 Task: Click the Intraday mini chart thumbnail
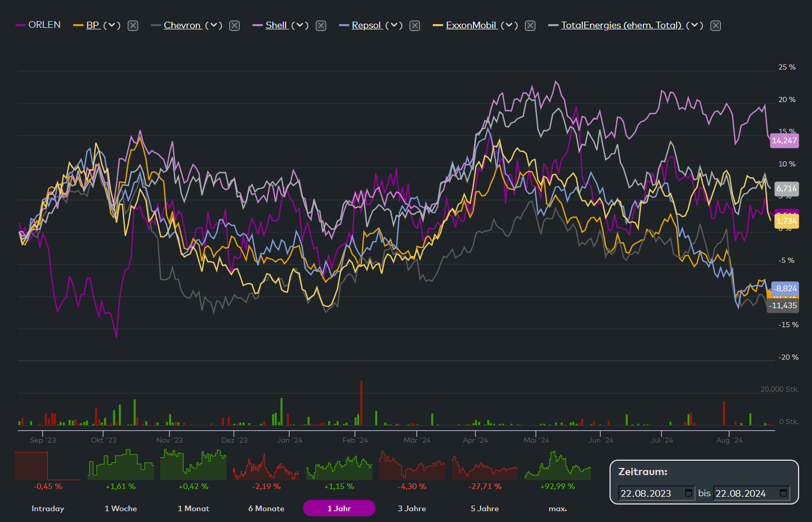click(x=48, y=466)
